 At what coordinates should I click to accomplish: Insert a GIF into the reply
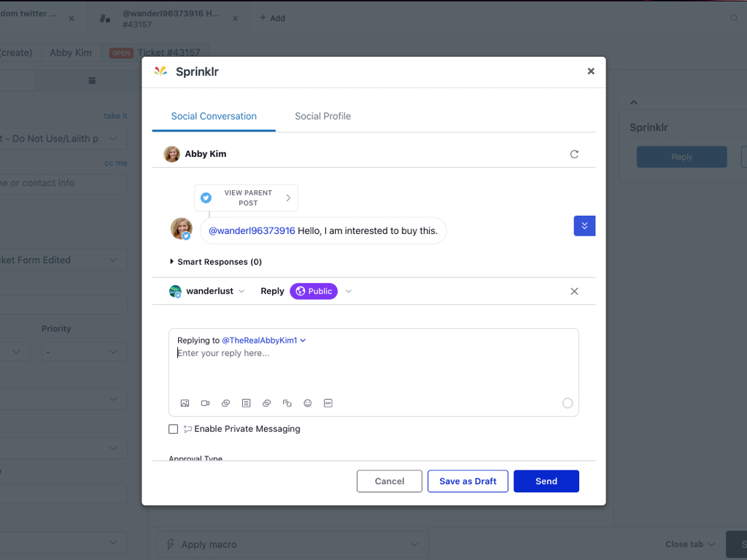[328, 402]
